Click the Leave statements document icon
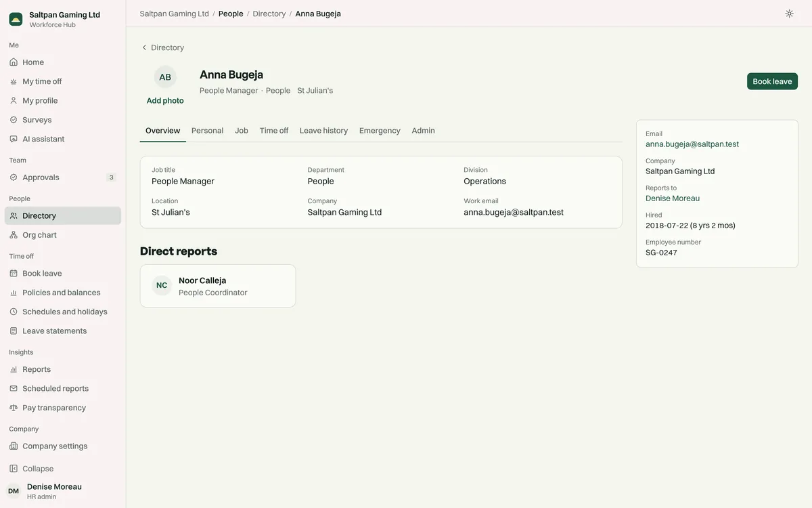This screenshot has height=508, width=812. click(x=14, y=331)
